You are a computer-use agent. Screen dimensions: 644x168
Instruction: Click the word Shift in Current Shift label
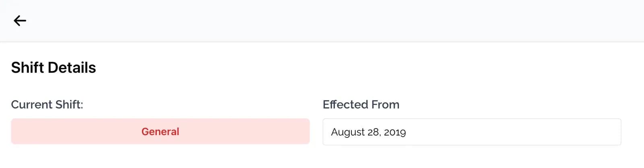[69, 104]
